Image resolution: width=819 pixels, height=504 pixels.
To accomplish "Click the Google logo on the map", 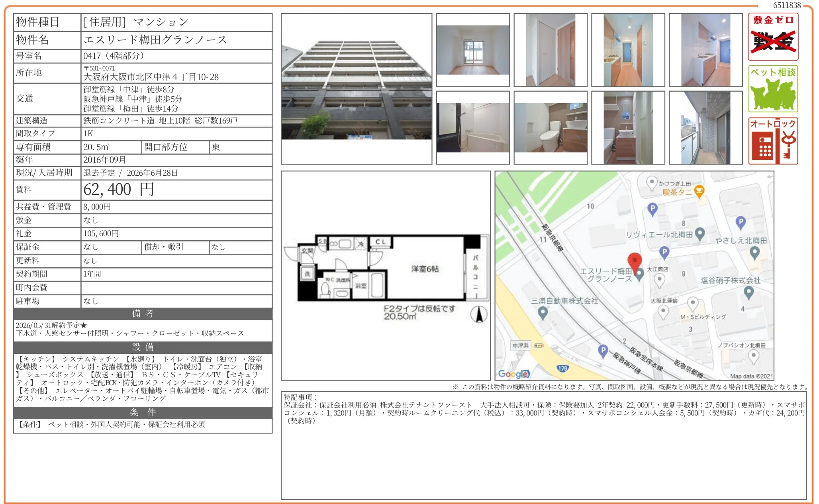I will (513, 374).
